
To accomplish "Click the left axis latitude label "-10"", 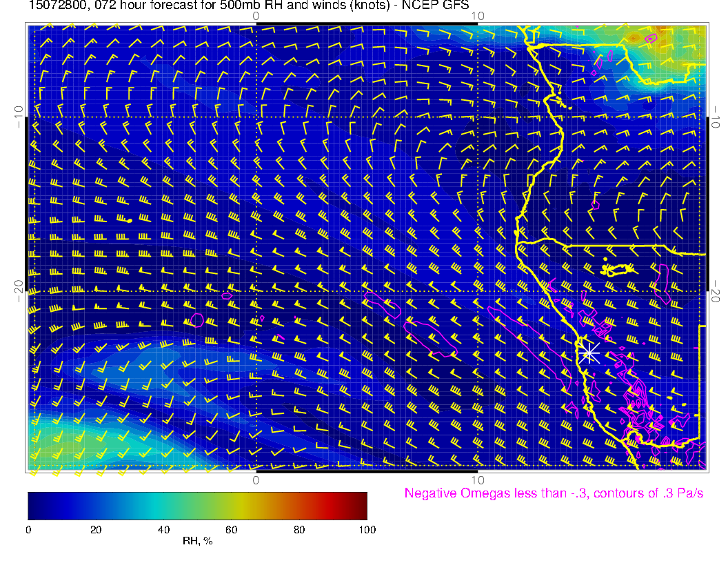I will [x=19, y=117].
